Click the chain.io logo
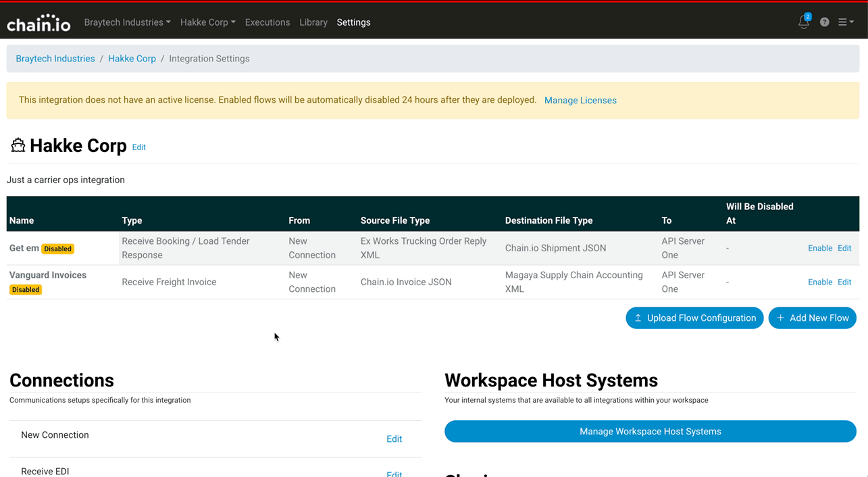Image resolution: width=868 pixels, height=477 pixels. pyautogui.click(x=39, y=23)
